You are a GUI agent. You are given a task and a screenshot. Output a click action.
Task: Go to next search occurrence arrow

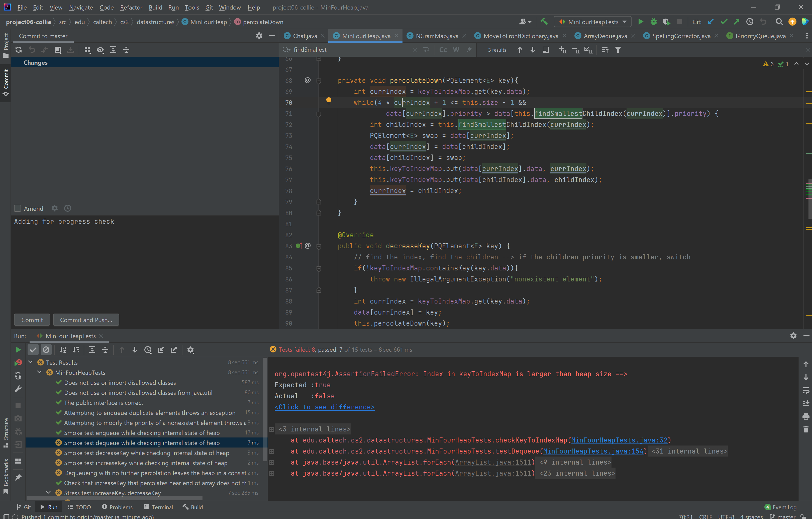533,50
